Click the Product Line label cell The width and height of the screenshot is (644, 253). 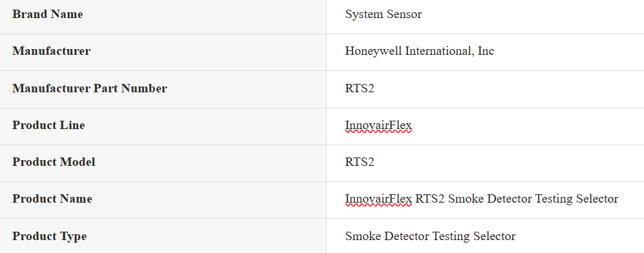(163, 126)
